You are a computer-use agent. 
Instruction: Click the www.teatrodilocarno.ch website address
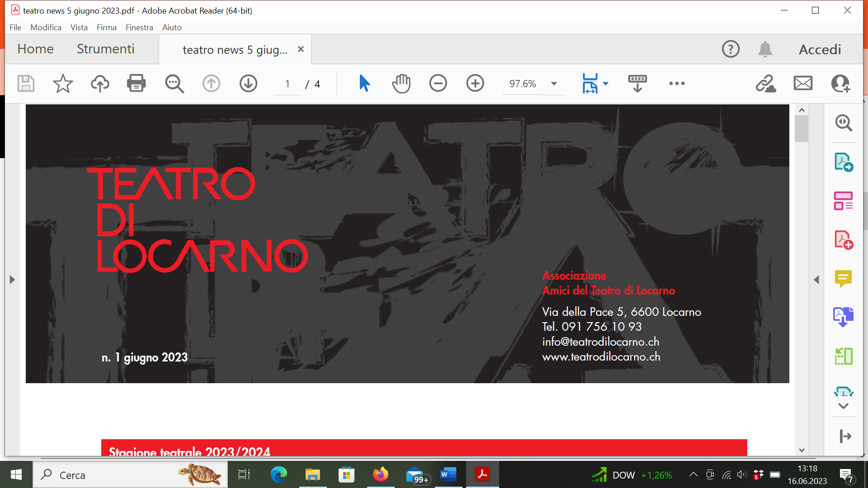601,357
